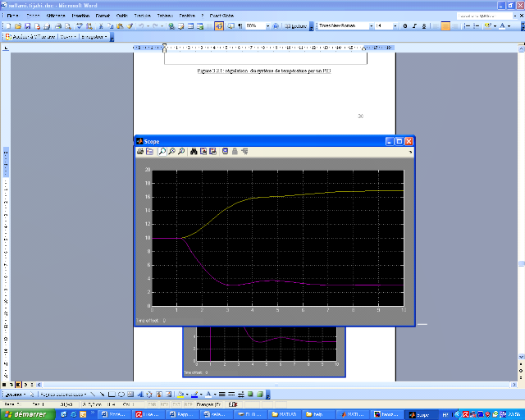Restore saved axes settings in Scope
Viewport: 525px width, 420px height.
click(212, 152)
